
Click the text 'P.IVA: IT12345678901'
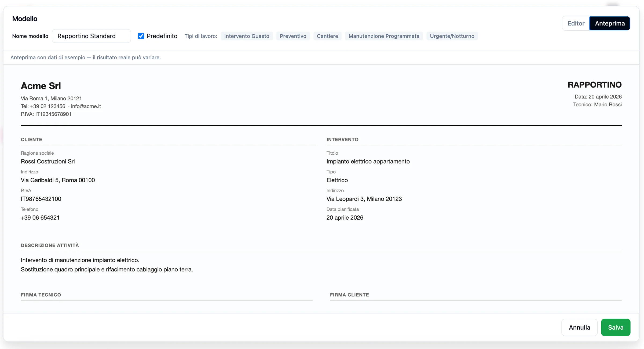tap(46, 114)
